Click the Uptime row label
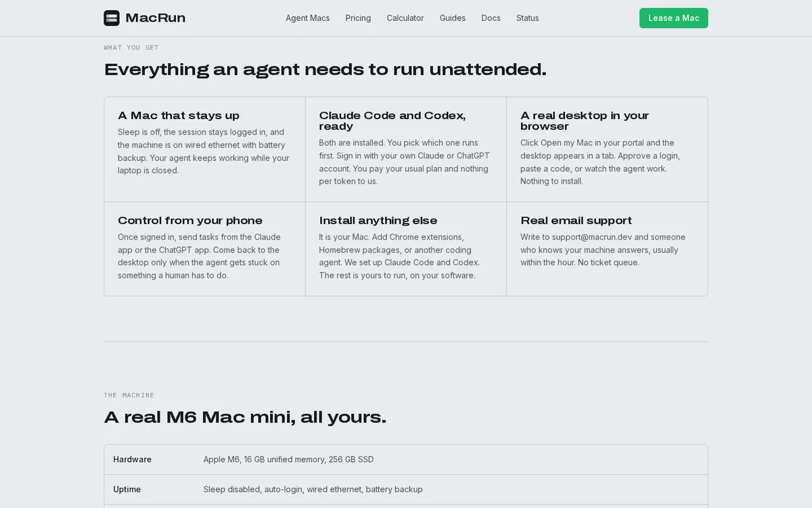The image size is (812, 508). pos(127,489)
